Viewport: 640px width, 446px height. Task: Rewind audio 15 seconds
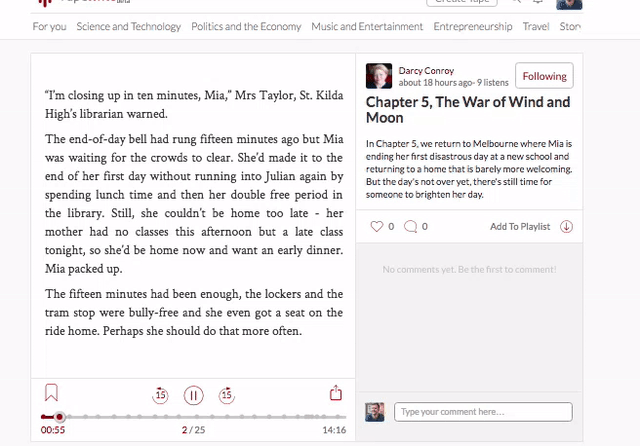tap(160, 395)
